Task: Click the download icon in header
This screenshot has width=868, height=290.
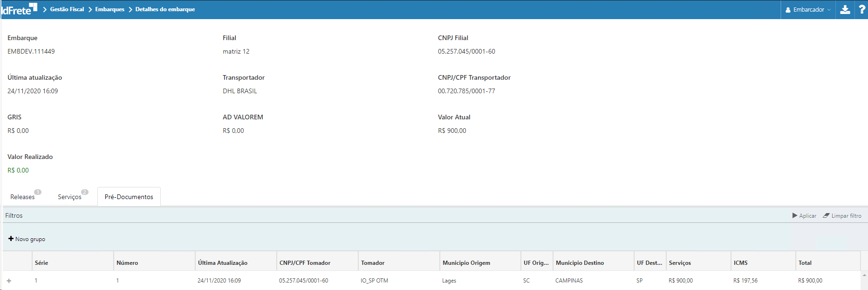Action: click(x=845, y=10)
